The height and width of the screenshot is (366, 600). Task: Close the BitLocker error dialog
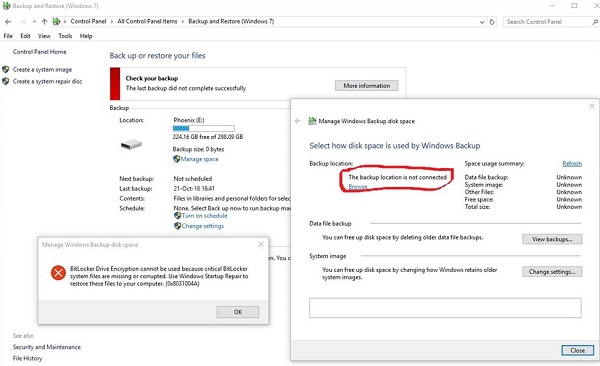[261, 244]
